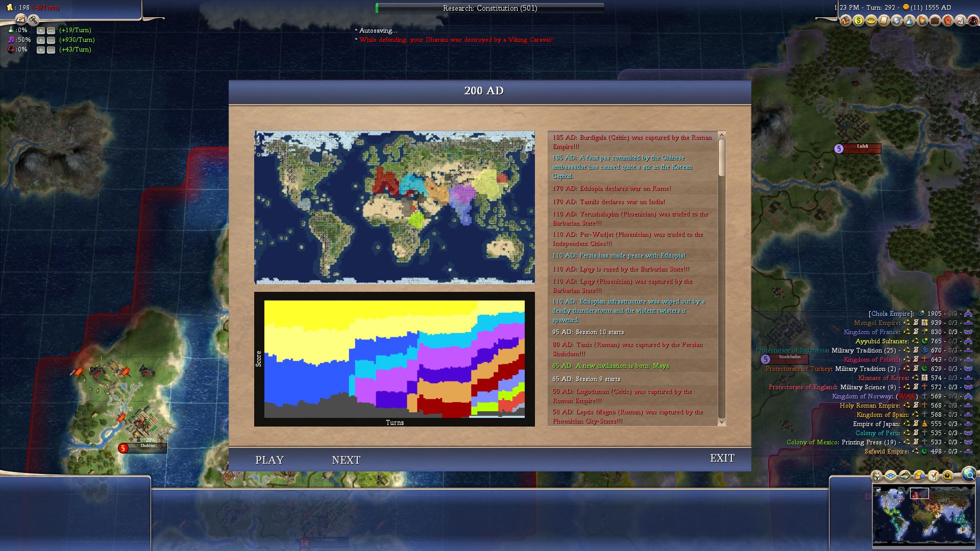This screenshot has width=980, height=551.
Task: Open the Corporation Advisor briefcase icon
Action: point(935,20)
